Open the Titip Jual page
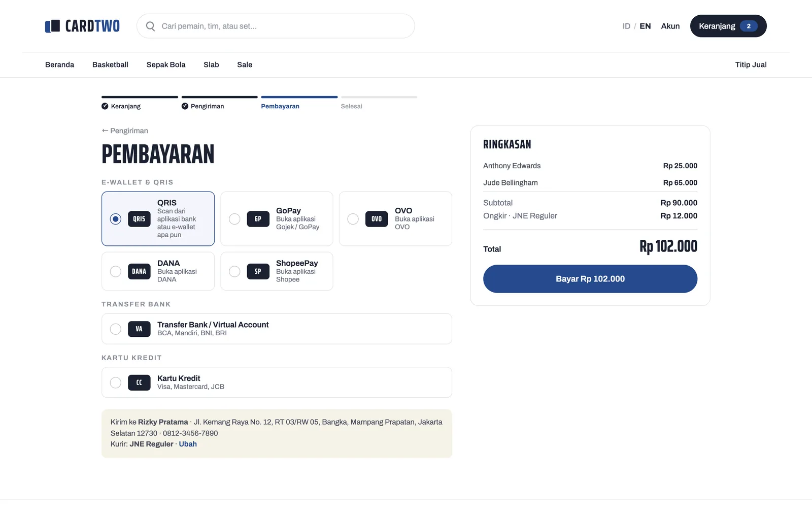Image resolution: width=812 pixels, height=508 pixels. (751, 65)
